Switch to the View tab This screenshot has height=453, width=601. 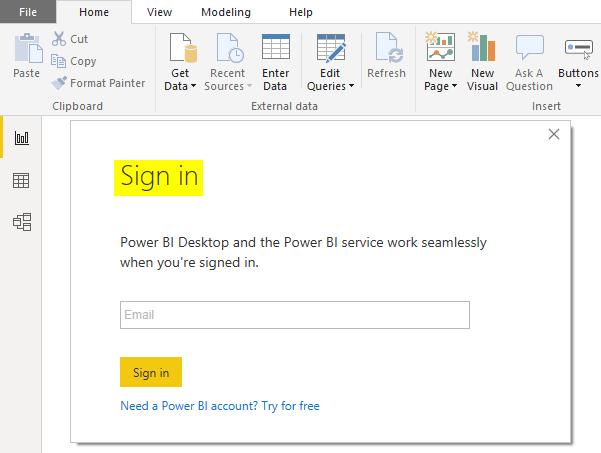[x=159, y=12]
